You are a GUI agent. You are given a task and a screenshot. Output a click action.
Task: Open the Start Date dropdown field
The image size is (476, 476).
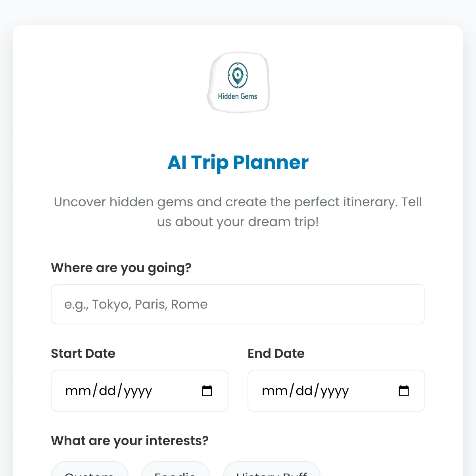140,391
